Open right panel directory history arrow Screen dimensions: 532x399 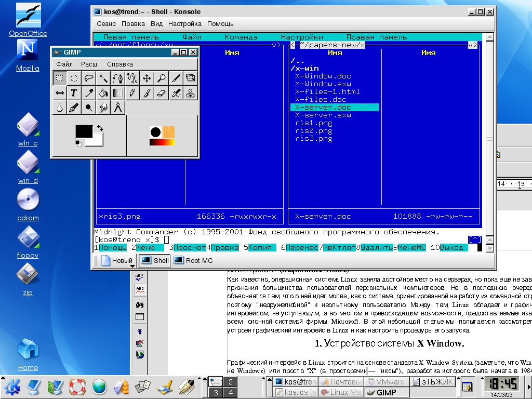coord(471,45)
